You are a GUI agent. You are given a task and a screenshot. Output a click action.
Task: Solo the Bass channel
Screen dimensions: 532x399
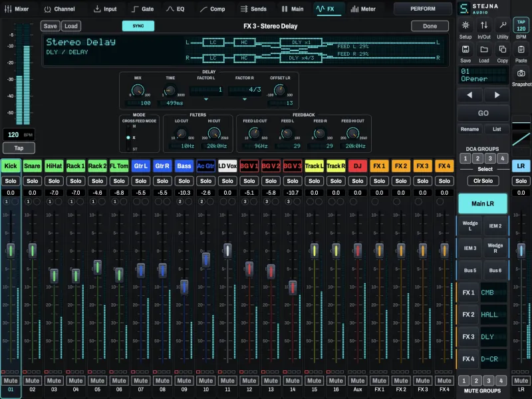[x=184, y=181]
